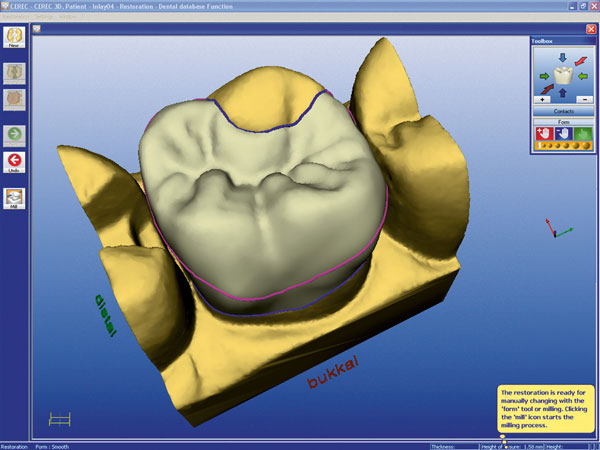The image size is (600, 450).
Task: Click the Undo red arrow icon
Action: tap(15, 161)
